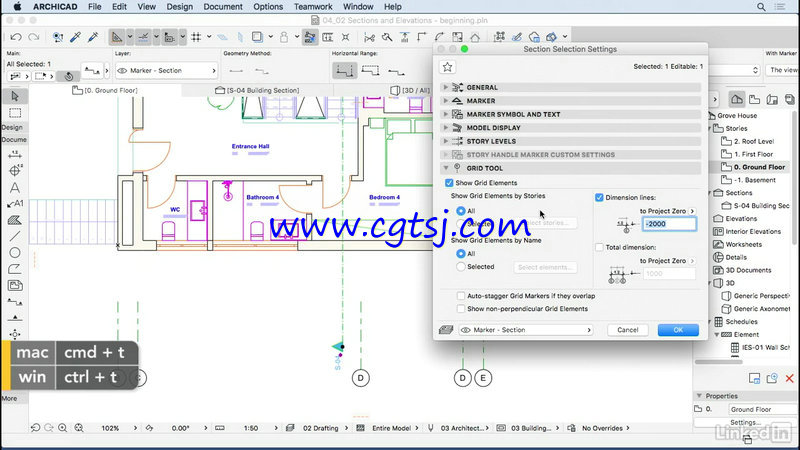Viewport: 800px width, 450px height.
Task: Open the View Map icon in Navigator
Action: [755, 99]
